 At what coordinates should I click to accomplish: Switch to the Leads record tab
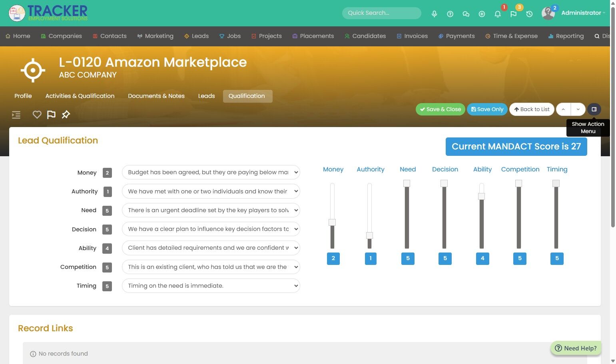[x=207, y=96]
